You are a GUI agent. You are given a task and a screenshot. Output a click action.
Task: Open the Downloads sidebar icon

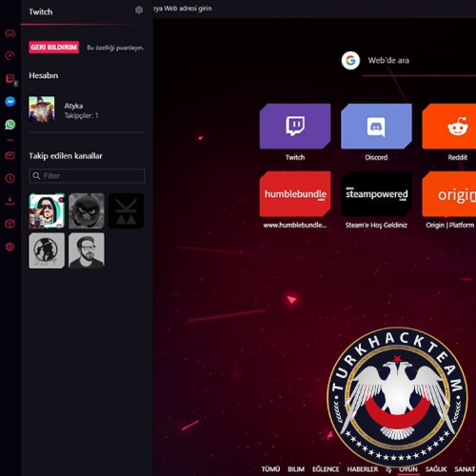10,201
